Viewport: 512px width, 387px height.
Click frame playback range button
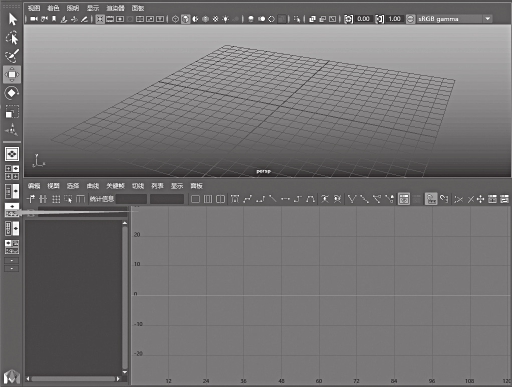[208, 199]
